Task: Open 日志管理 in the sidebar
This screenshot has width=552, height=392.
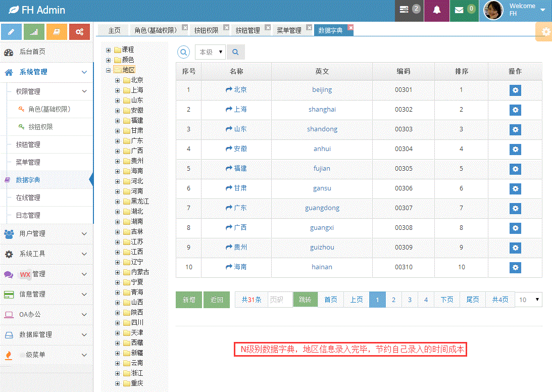Action: pyautogui.click(x=28, y=215)
